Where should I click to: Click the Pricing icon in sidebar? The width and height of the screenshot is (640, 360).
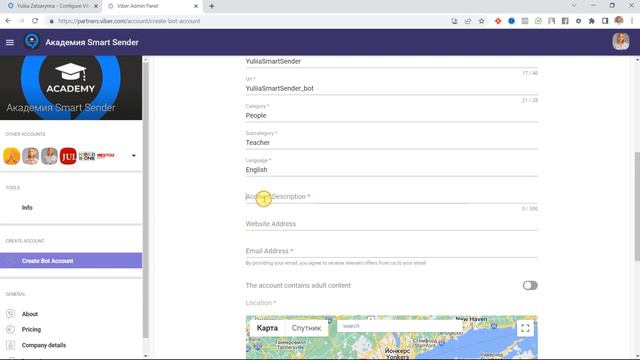coord(11,329)
